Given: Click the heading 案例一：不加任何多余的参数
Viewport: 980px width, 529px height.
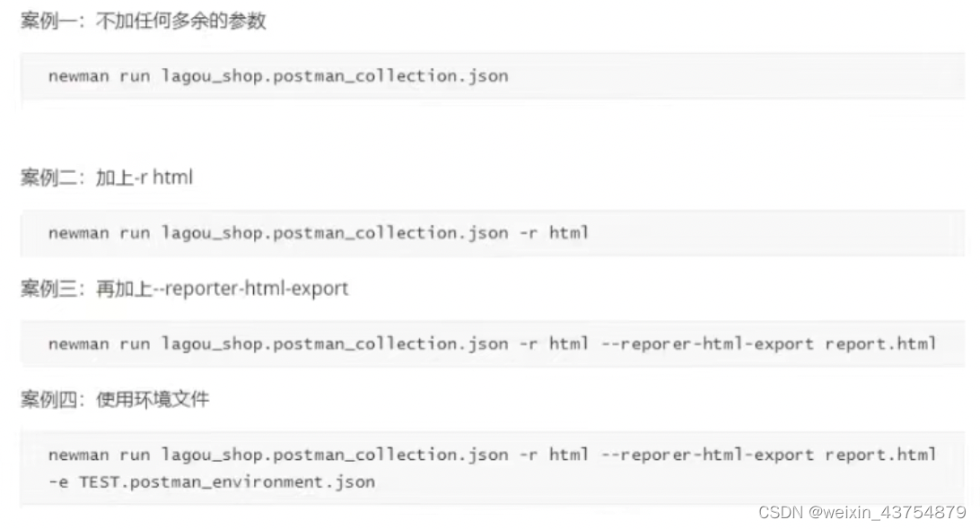Looking at the screenshot, I should 144,22.
